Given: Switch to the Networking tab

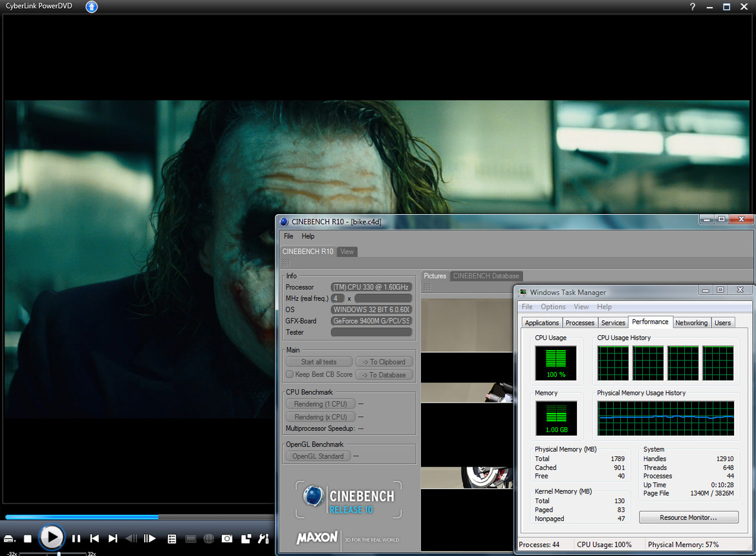Looking at the screenshot, I should pos(691,323).
